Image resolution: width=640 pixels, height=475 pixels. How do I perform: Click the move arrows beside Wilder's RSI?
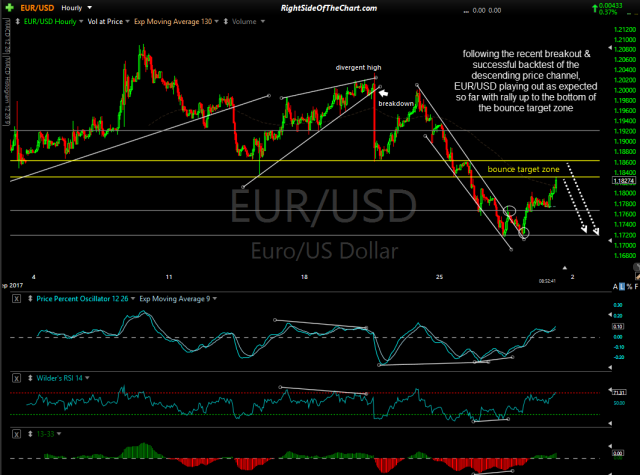coord(30,378)
